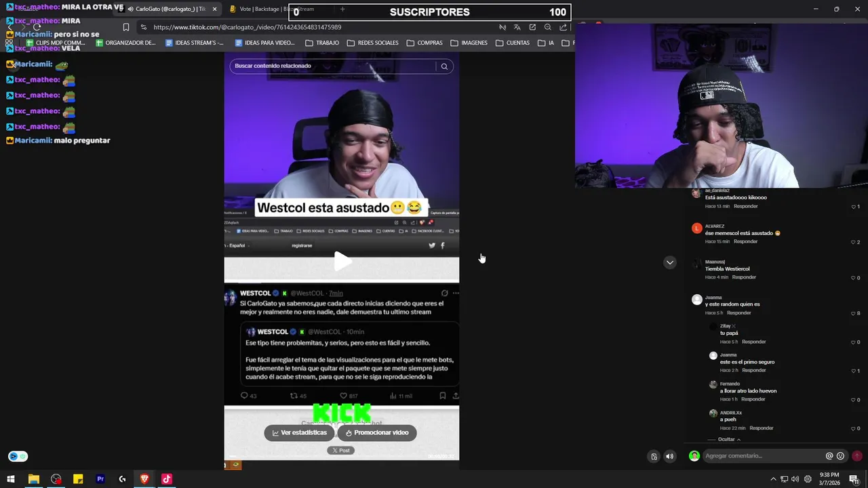
Task: Like Fernando's reply
Action: (854, 400)
